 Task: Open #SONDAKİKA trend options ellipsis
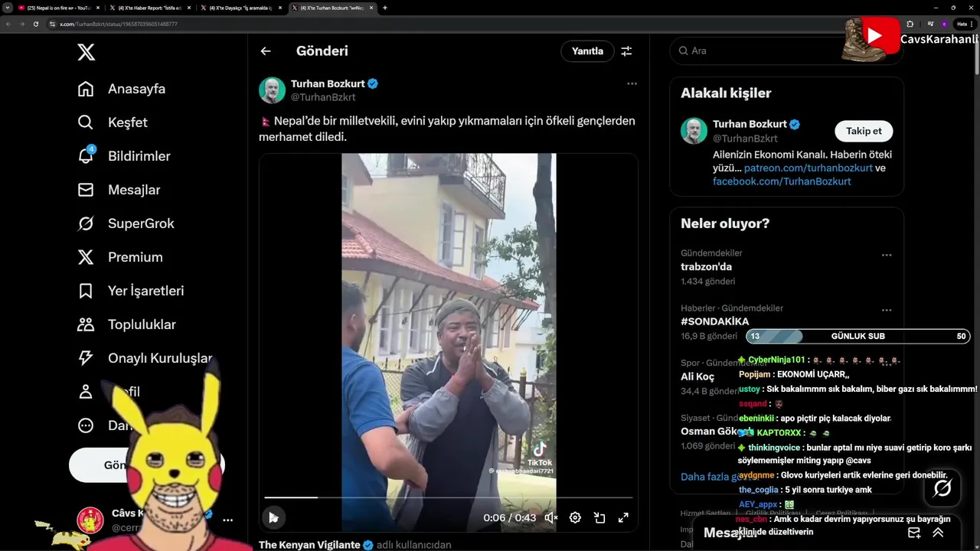pos(887,310)
